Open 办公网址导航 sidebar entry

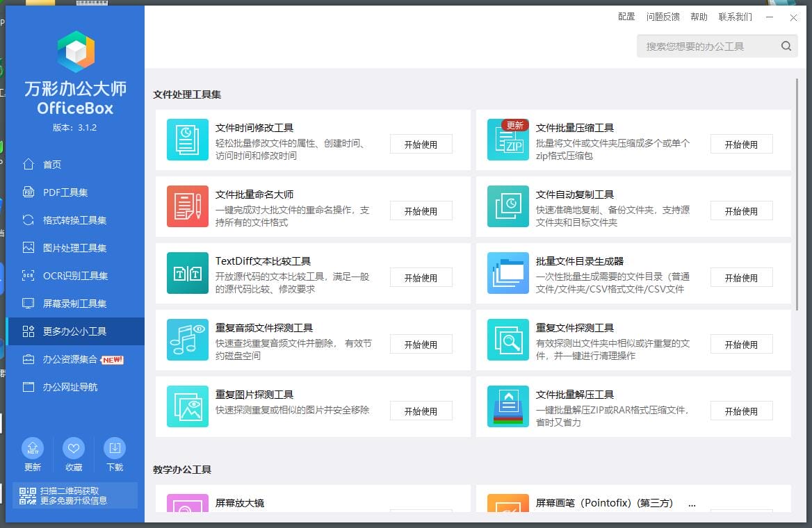click(x=75, y=387)
